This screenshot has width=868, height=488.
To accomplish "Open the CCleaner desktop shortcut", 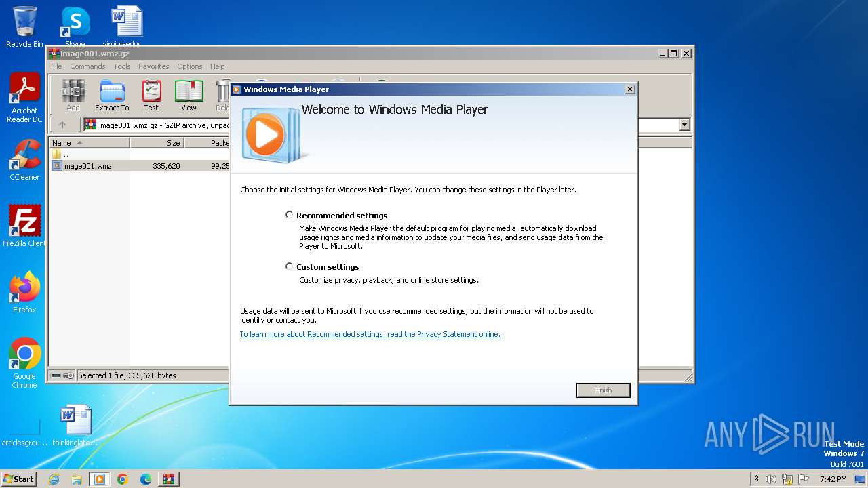I will point(24,160).
